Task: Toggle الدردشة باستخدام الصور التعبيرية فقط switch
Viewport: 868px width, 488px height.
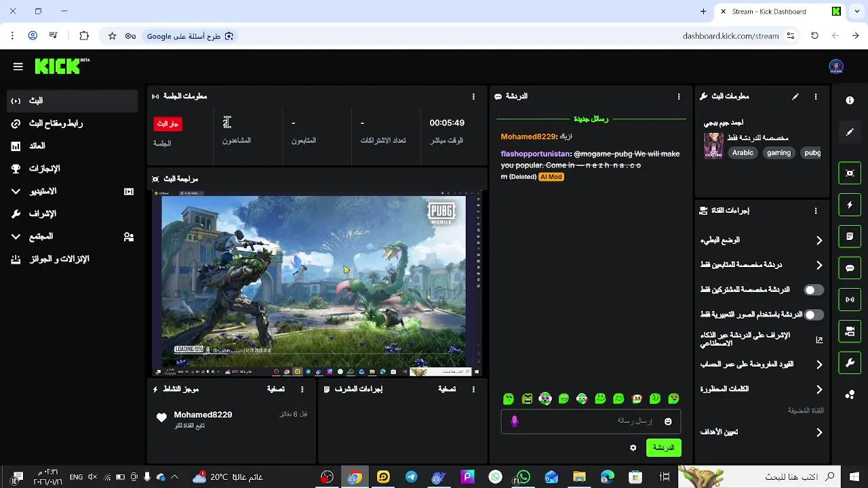Action: pos(814,314)
